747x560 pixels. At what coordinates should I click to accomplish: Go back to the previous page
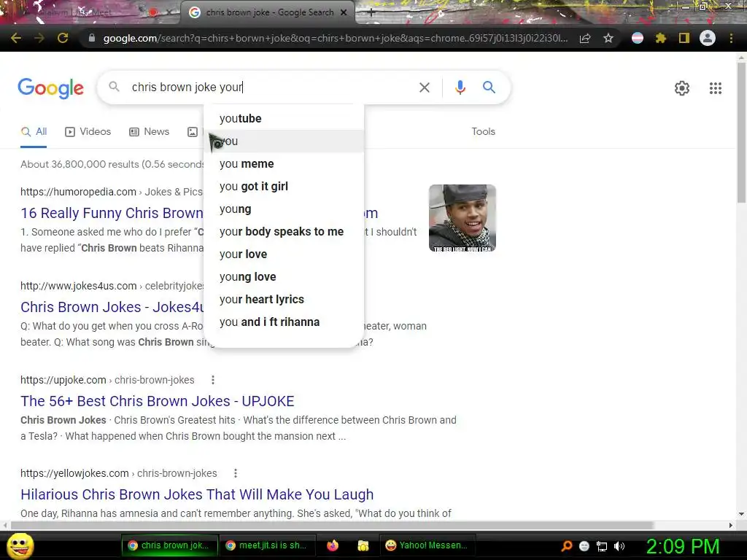coord(16,38)
